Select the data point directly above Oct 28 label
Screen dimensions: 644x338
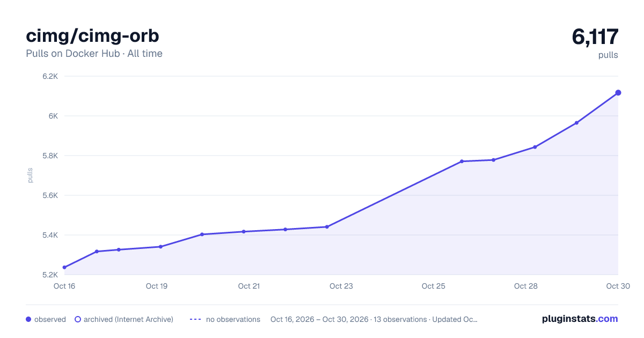point(535,147)
